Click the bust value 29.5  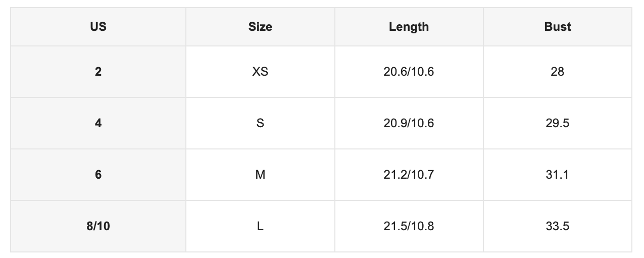coord(558,123)
